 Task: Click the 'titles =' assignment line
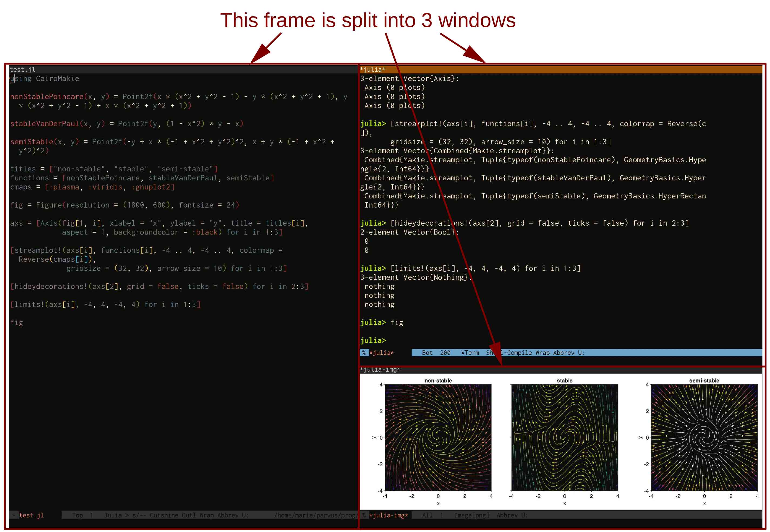[114, 169]
